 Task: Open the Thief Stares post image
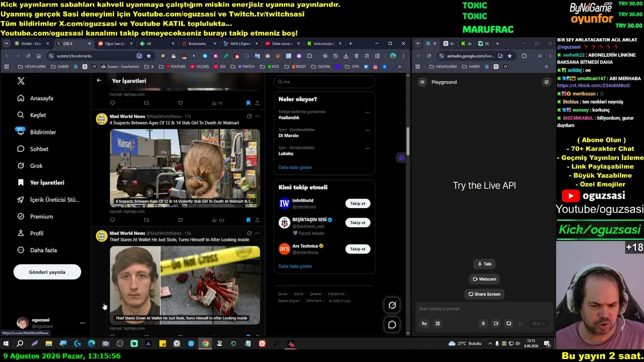point(185,285)
